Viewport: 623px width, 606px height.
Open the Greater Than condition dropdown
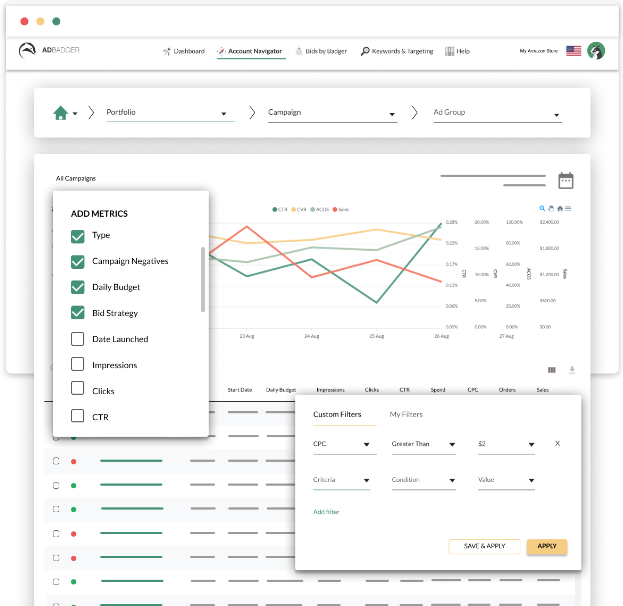pyautogui.click(x=423, y=444)
